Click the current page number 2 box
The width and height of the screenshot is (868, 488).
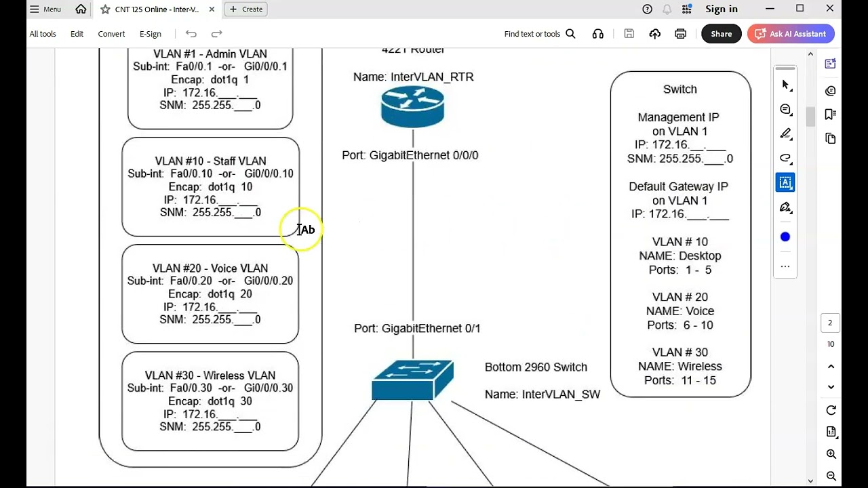tap(830, 323)
